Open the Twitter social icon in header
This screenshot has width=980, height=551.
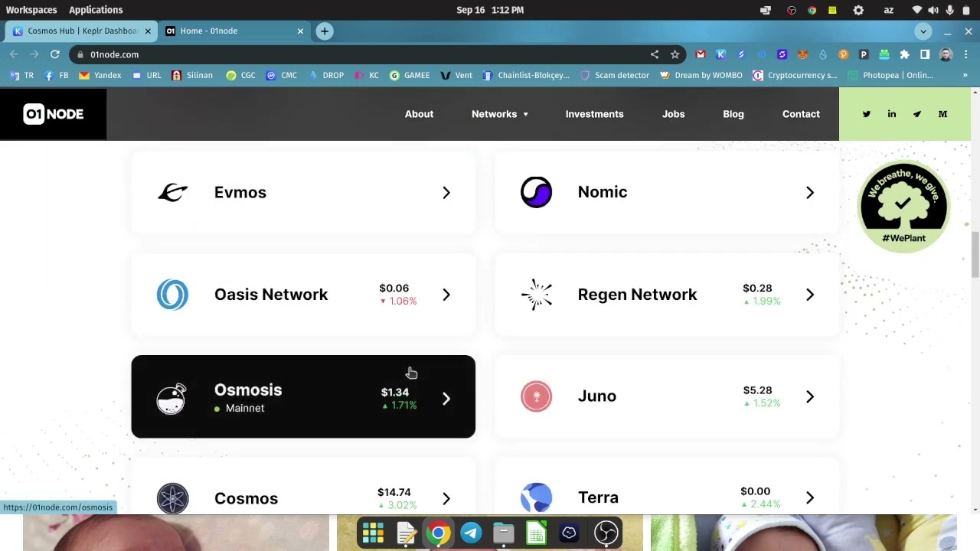866,114
